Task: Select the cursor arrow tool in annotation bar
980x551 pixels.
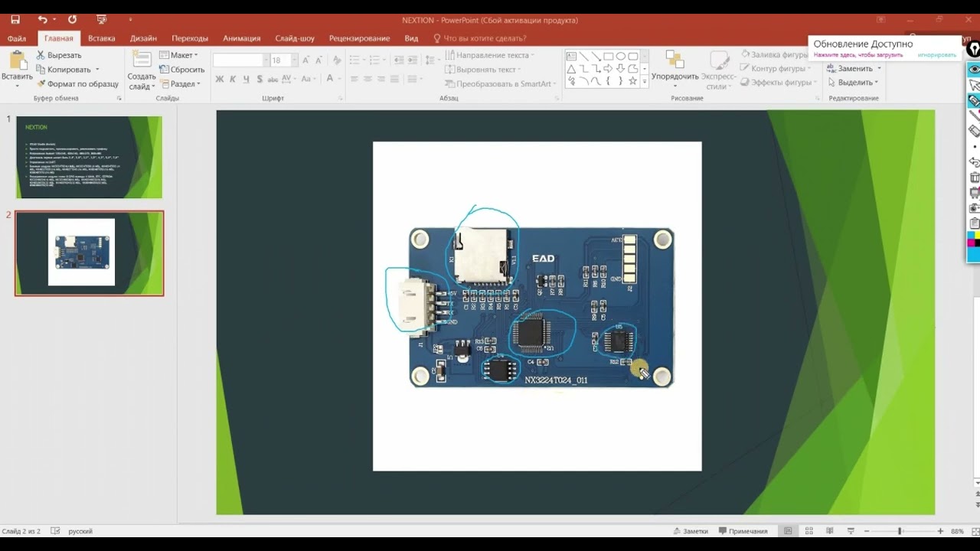Action: click(x=974, y=85)
